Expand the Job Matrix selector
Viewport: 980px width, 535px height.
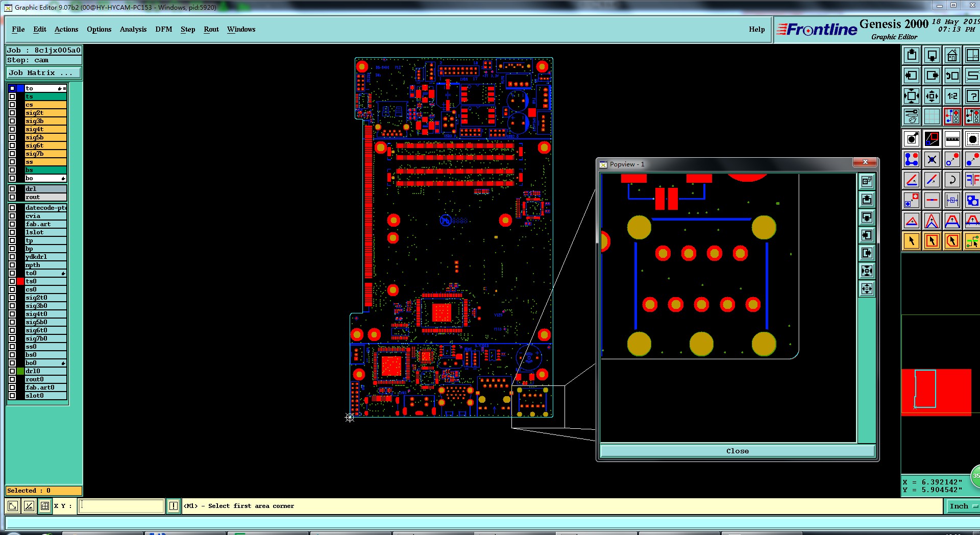pos(43,73)
